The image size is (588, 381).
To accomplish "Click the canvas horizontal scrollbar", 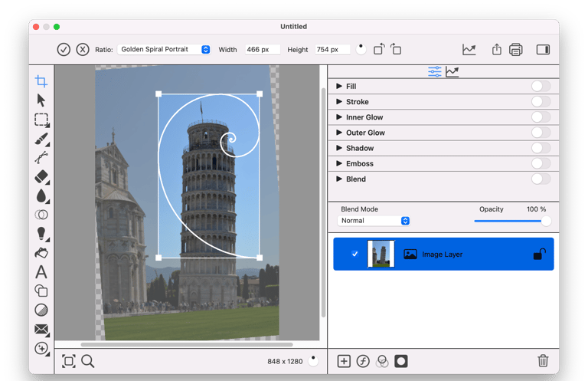I will pos(187,344).
